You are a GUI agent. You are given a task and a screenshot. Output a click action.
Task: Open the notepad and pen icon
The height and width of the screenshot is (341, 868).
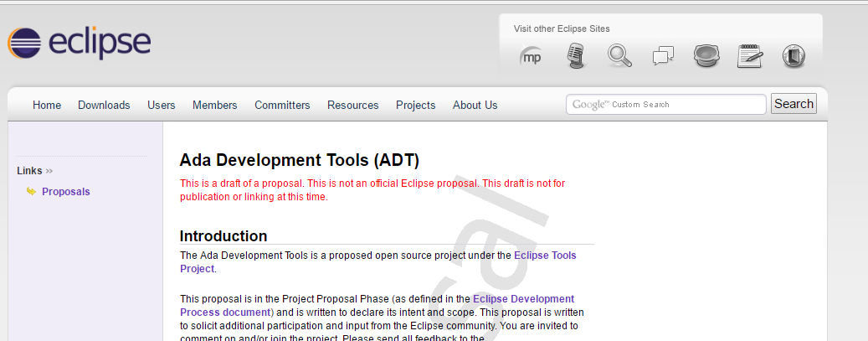750,56
